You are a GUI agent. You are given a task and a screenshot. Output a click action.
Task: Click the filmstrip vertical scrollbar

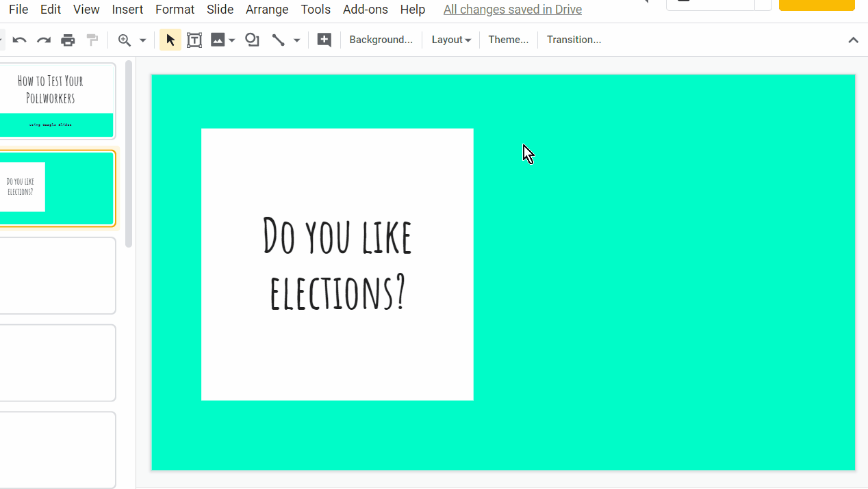coord(129,154)
